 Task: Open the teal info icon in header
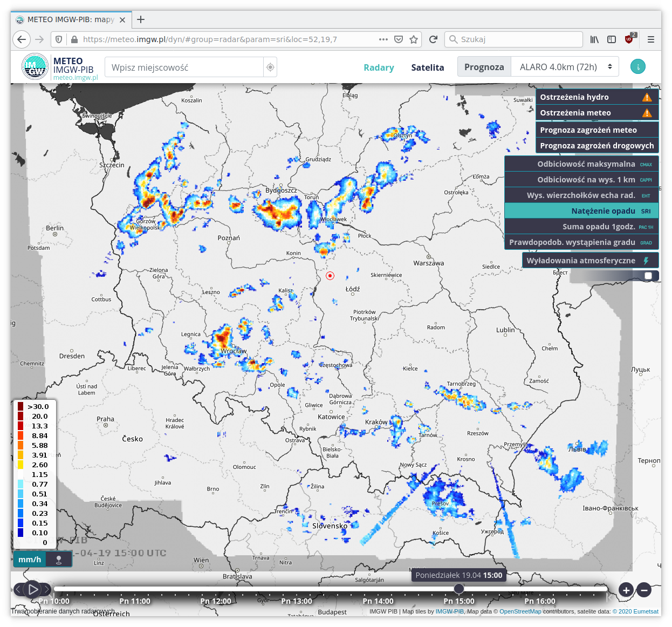(637, 67)
